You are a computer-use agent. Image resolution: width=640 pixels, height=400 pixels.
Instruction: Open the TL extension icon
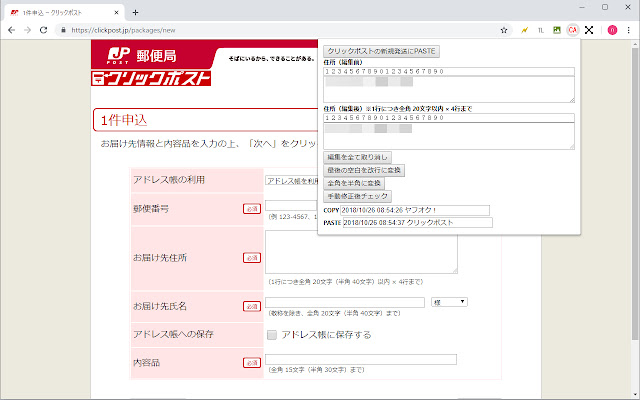click(541, 30)
